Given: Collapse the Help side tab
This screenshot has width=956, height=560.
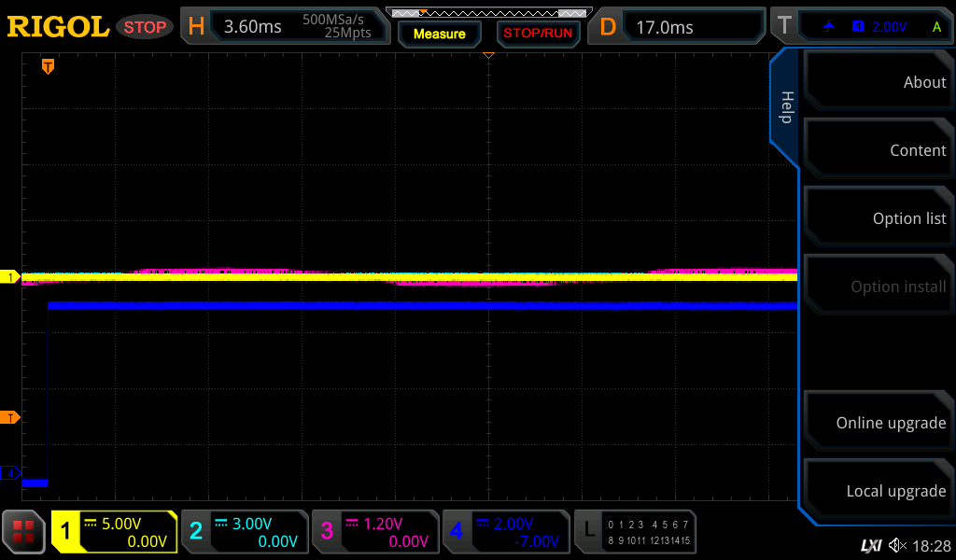Looking at the screenshot, I should (785, 107).
